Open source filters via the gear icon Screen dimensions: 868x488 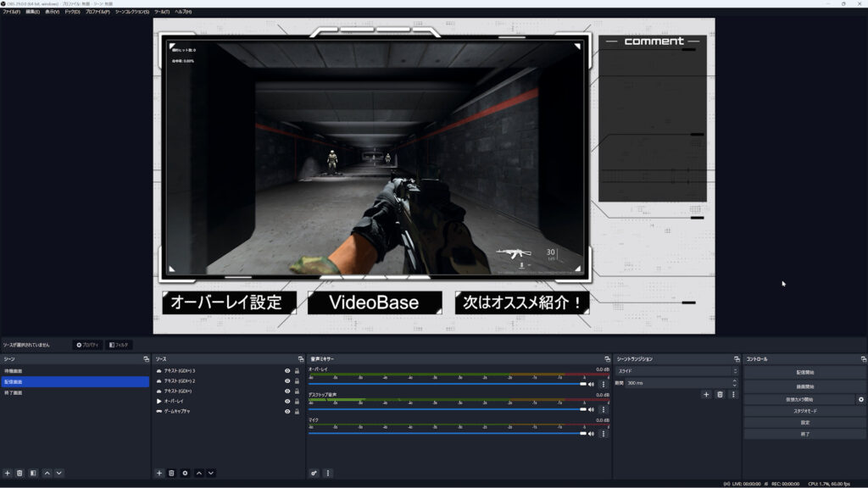[x=186, y=473]
